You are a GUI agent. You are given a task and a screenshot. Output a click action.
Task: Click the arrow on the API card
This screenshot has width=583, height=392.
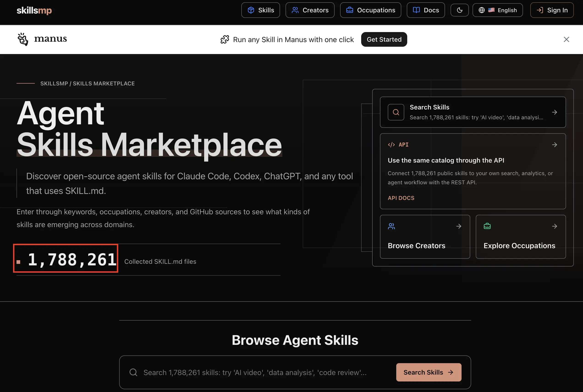[555, 145]
